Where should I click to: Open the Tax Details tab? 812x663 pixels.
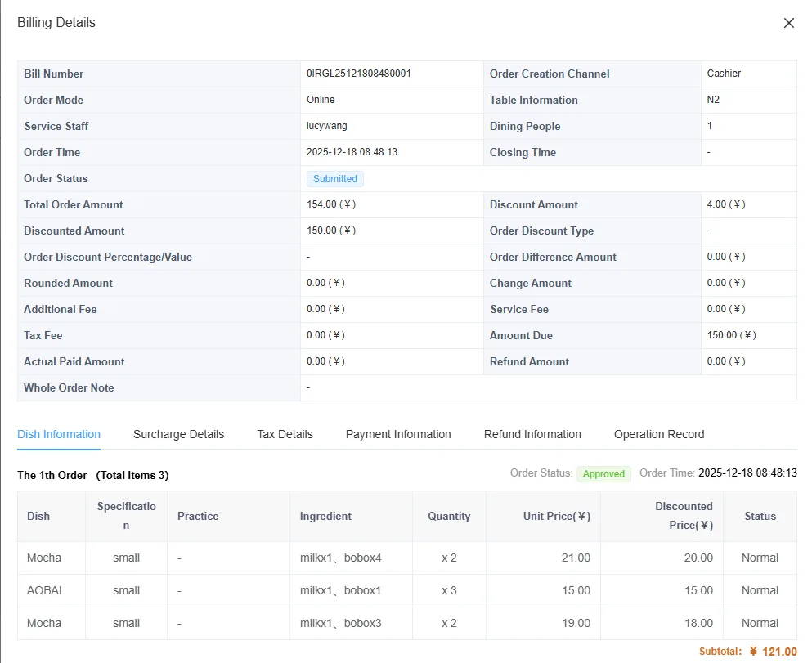point(285,434)
